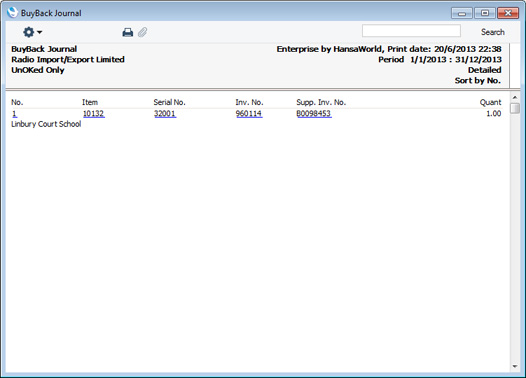Open serial number 32001 link

tap(165, 114)
